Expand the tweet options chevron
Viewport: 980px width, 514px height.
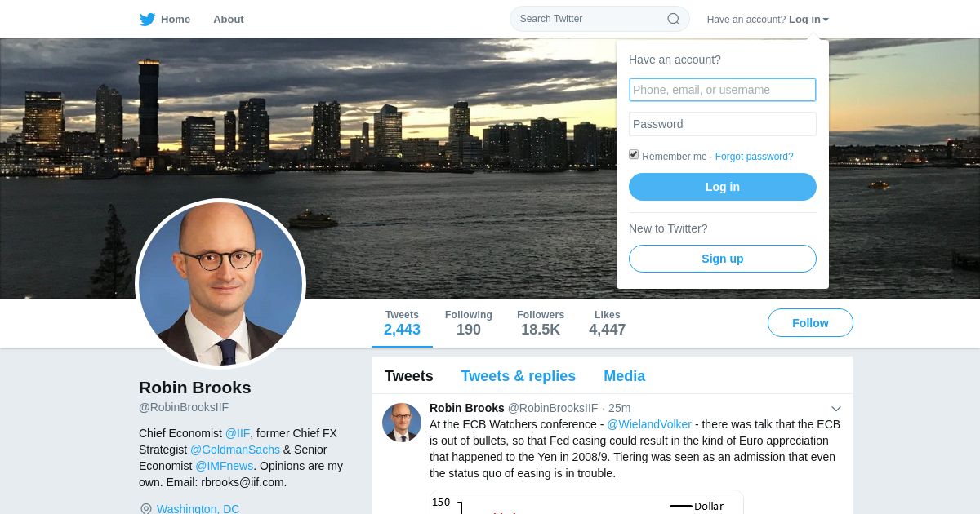[836, 409]
